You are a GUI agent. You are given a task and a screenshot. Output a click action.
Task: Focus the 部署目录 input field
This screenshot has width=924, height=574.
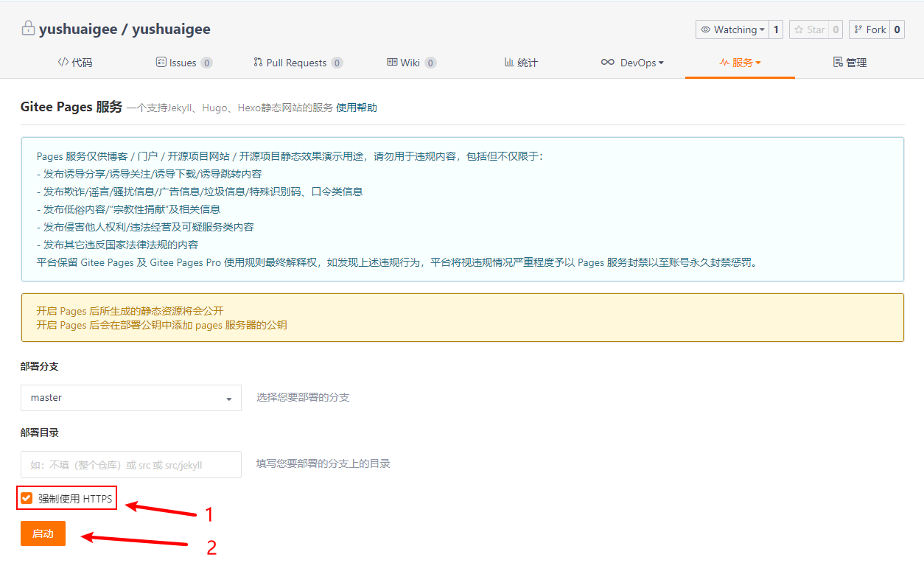pyautogui.click(x=131, y=464)
